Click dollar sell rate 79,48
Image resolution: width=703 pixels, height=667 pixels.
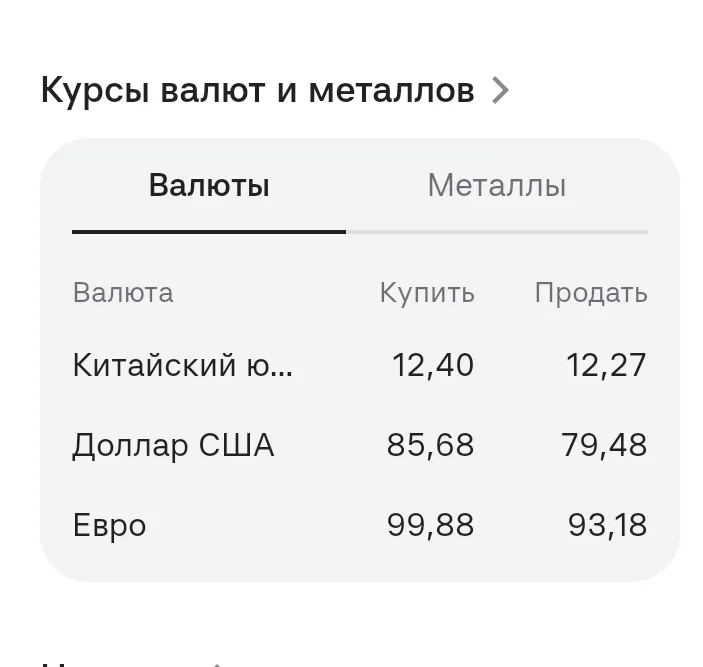(x=604, y=445)
